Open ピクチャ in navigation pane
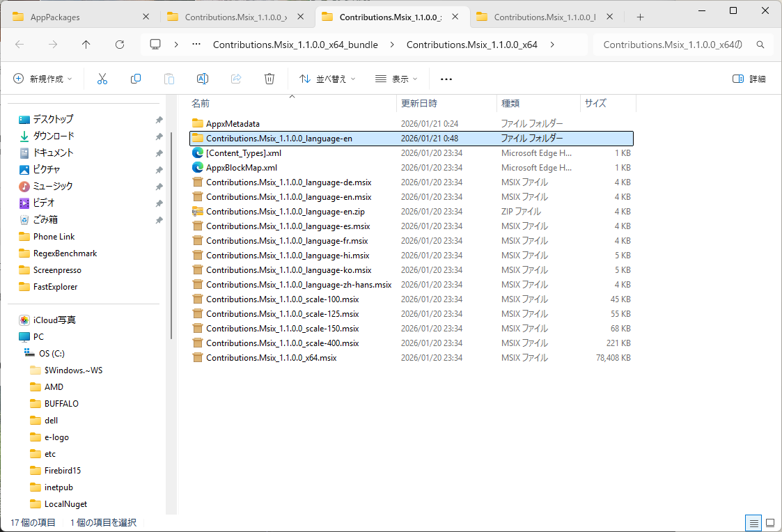Screen dimensions: 782x532 coord(47,169)
